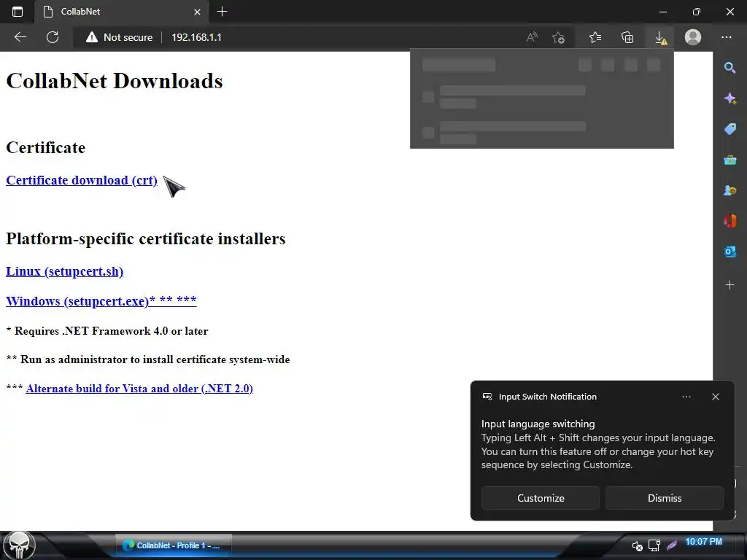Open the Collections icon
The image size is (747, 560).
[x=627, y=37]
